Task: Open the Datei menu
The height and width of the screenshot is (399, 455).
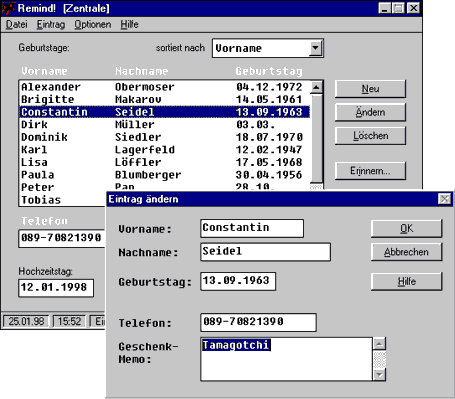Action: [x=16, y=24]
